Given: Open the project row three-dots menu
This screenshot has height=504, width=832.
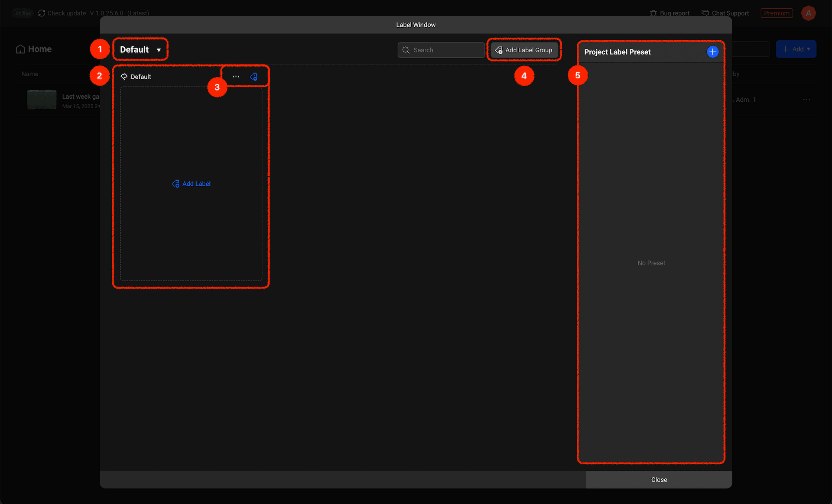Looking at the screenshot, I should tap(806, 100).
